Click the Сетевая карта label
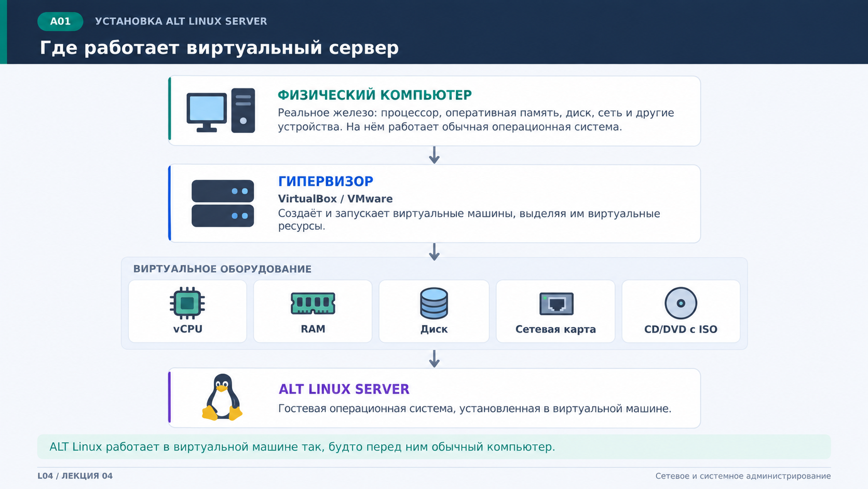 pyautogui.click(x=555, y=329)
